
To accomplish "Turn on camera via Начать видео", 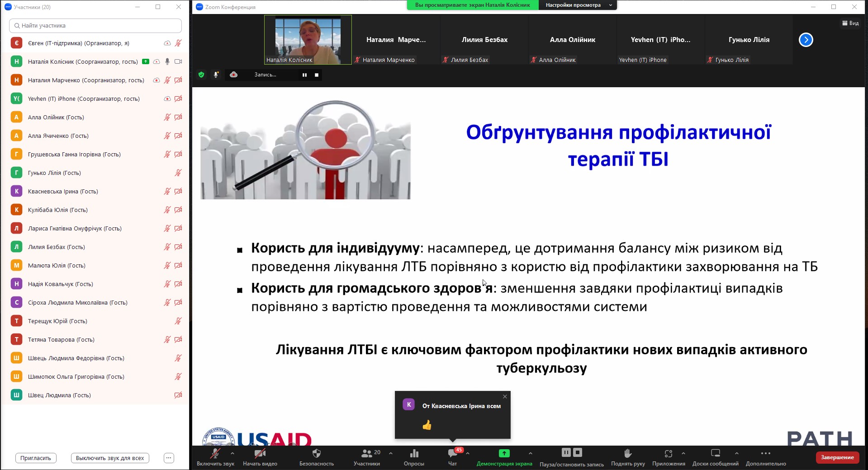I will pos(260,453).
